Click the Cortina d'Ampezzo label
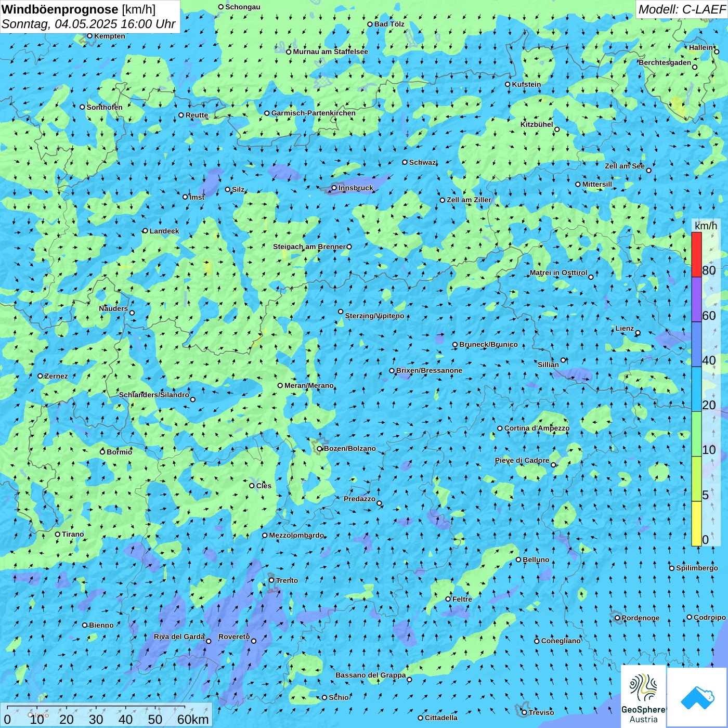The image size is (728, 728). 537,428
